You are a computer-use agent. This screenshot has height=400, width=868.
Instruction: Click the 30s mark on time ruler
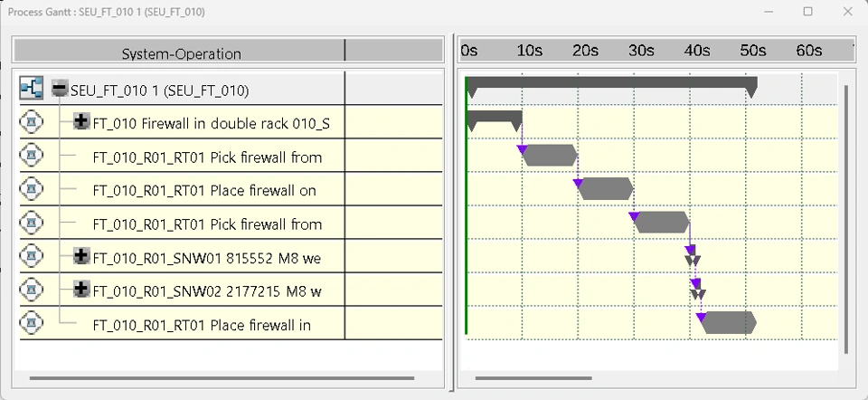[x=641, y=51]
